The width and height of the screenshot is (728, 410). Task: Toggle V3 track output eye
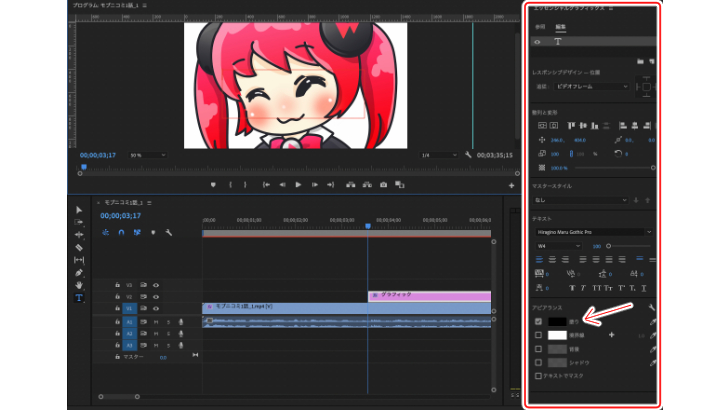click(x=156, y=285)
